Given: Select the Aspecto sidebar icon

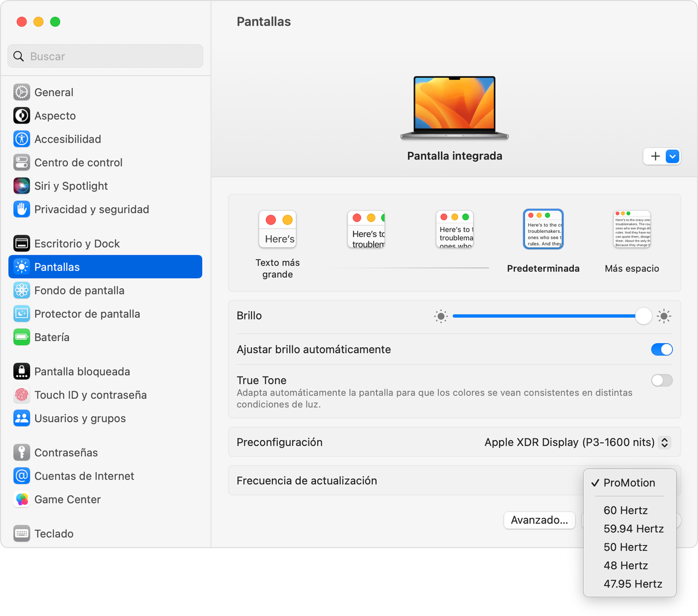Looking at the screenshot, I should 21,116.
